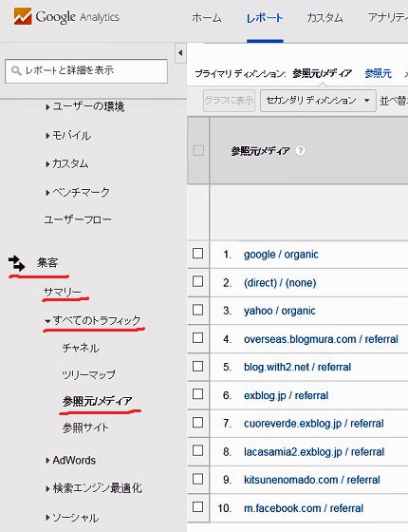Collapse the すべてのトラフィック section
Viewport: 408px width, 532px height.
coord(93,321)
